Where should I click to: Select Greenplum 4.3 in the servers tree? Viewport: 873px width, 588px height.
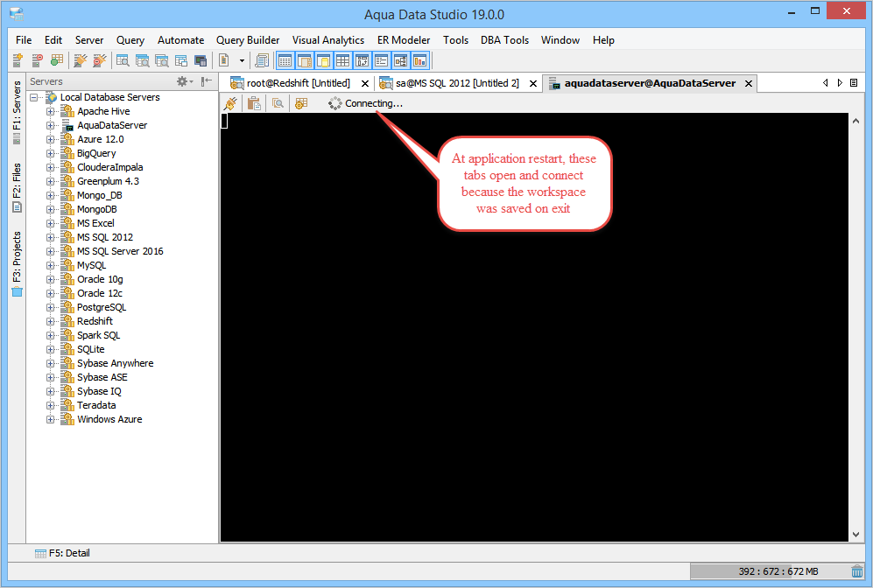pos(108,181)
